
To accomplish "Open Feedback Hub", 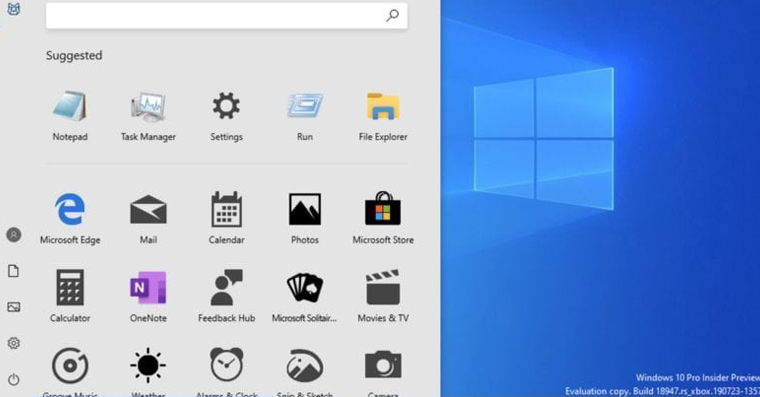I will 226,296.
